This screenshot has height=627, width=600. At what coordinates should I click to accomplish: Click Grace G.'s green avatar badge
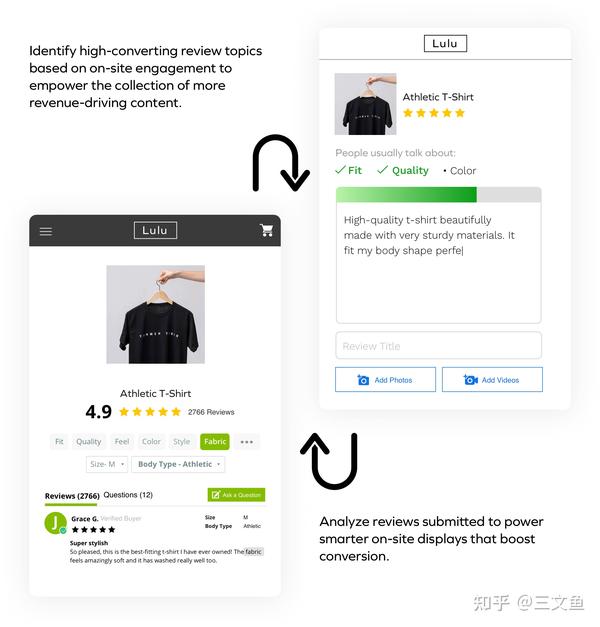[x=56, y=523]
